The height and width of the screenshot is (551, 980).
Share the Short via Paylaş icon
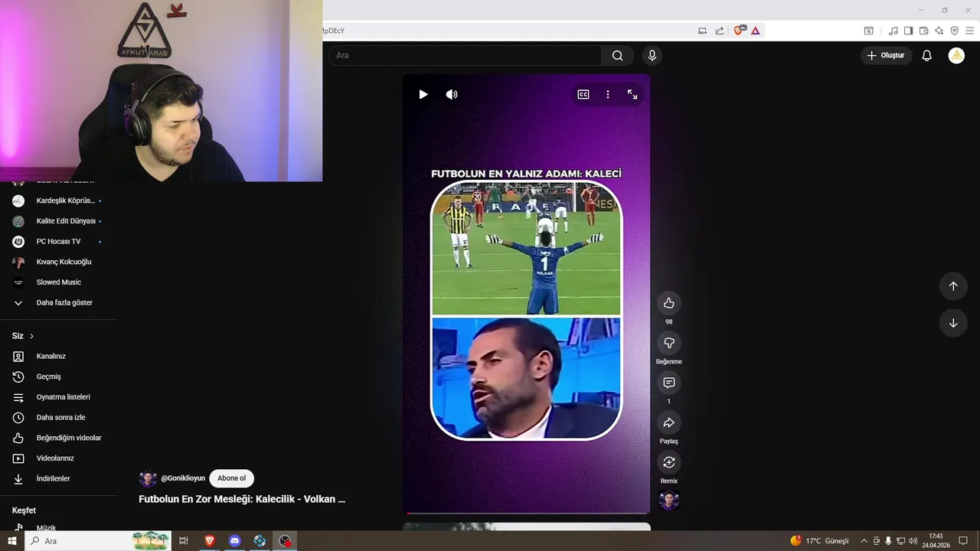668,422
